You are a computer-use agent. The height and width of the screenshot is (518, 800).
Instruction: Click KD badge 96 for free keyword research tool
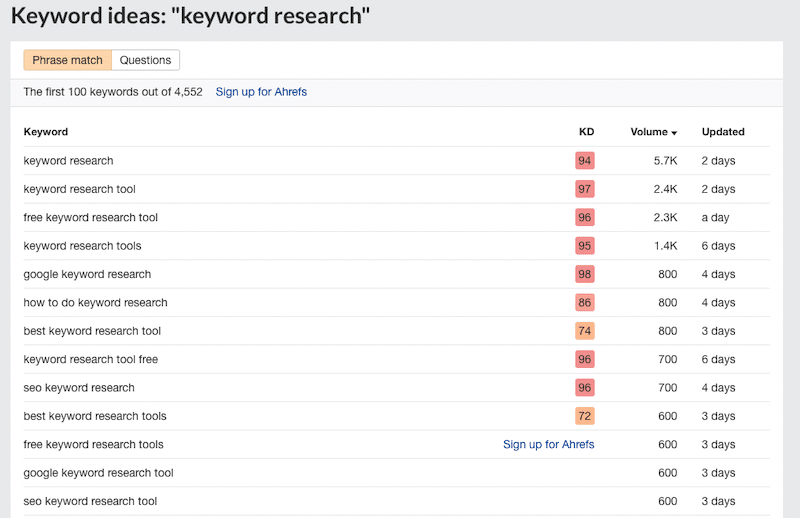click(585, 218)
